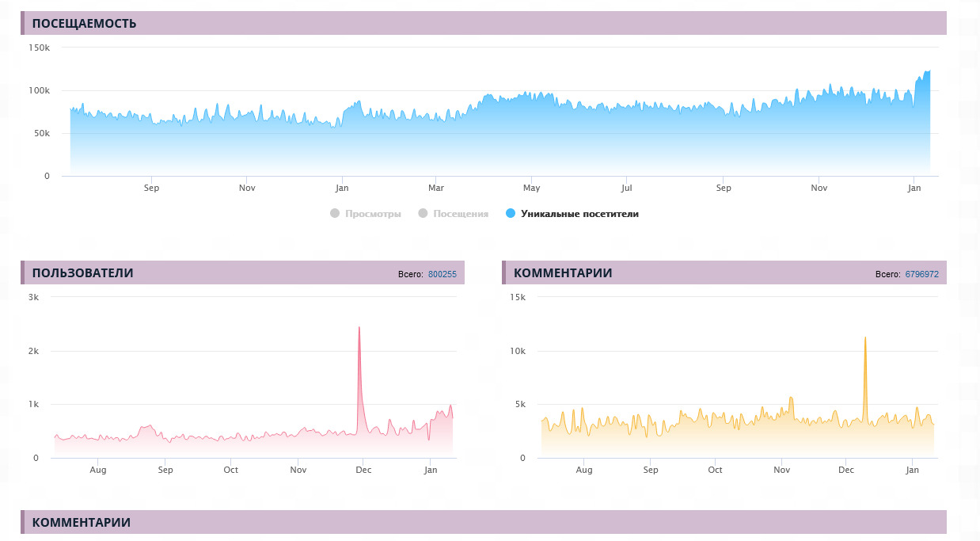Toggle the Уникальные посетители legend label
Viewport: 980px width, 541px height.
click(x=579, y=214)
